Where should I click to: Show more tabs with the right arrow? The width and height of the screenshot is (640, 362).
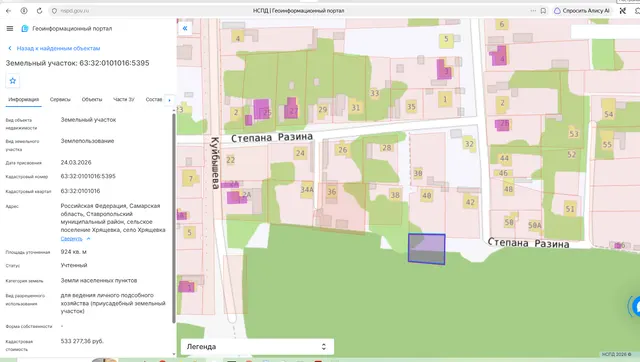(169, 100)
